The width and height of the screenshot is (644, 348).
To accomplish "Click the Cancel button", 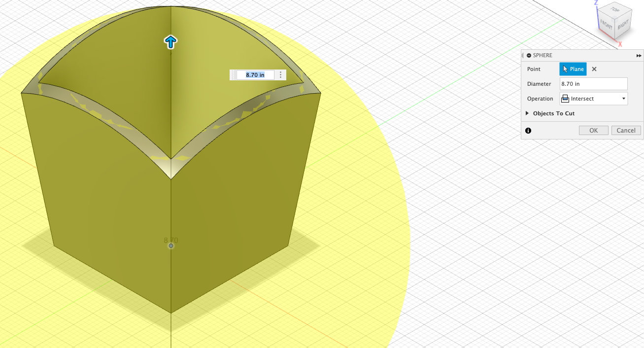I will 626,131.
